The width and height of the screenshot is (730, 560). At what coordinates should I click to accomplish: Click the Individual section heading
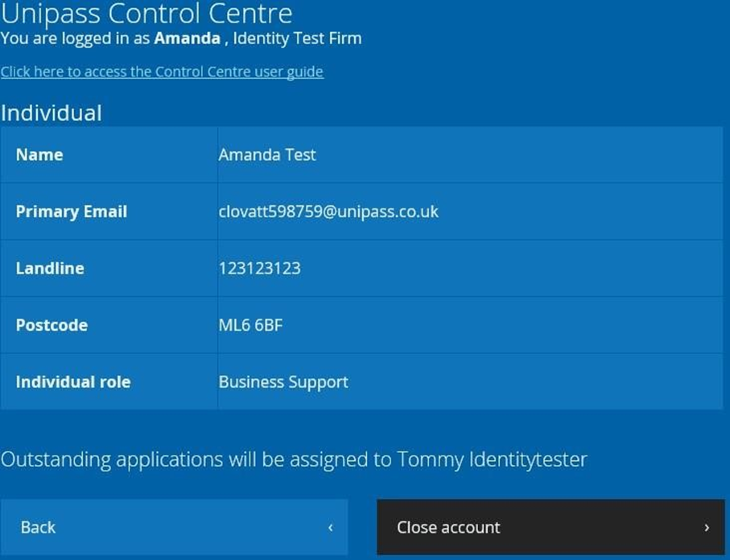[52, 113]
